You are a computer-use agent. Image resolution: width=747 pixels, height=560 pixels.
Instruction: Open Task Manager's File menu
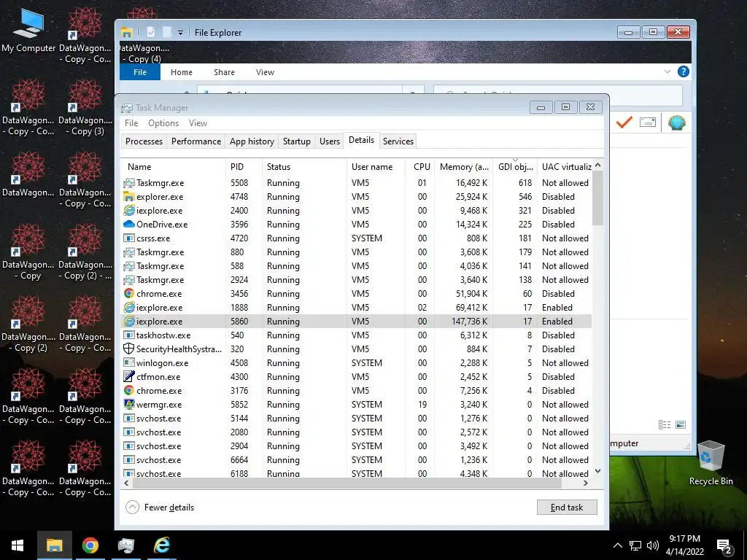pos(131,122)
